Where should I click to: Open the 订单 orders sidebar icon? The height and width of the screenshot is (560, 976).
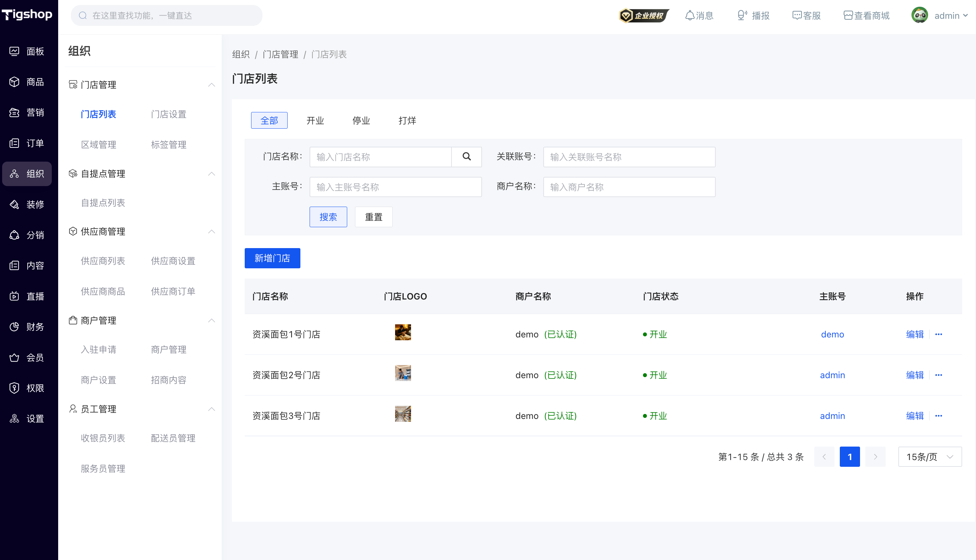(x=15, y=143)
